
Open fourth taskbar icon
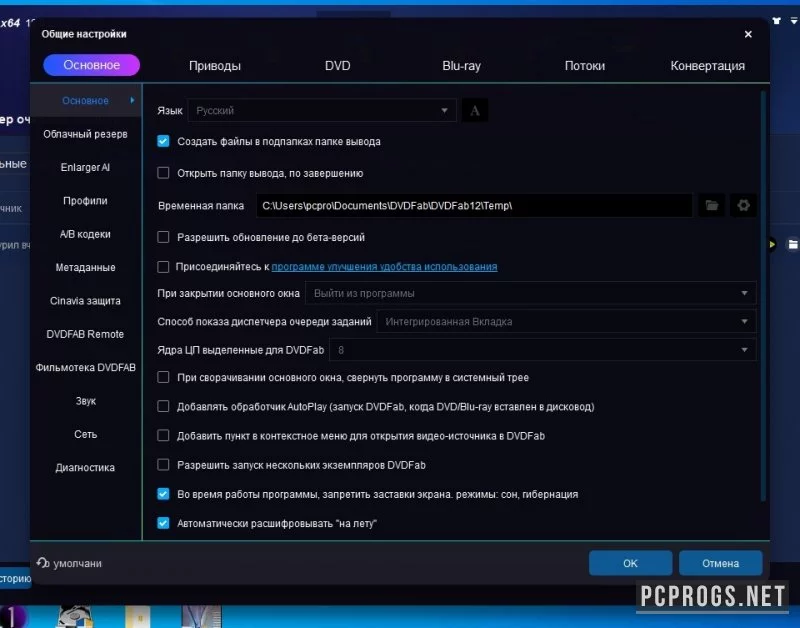click(202, 616)
